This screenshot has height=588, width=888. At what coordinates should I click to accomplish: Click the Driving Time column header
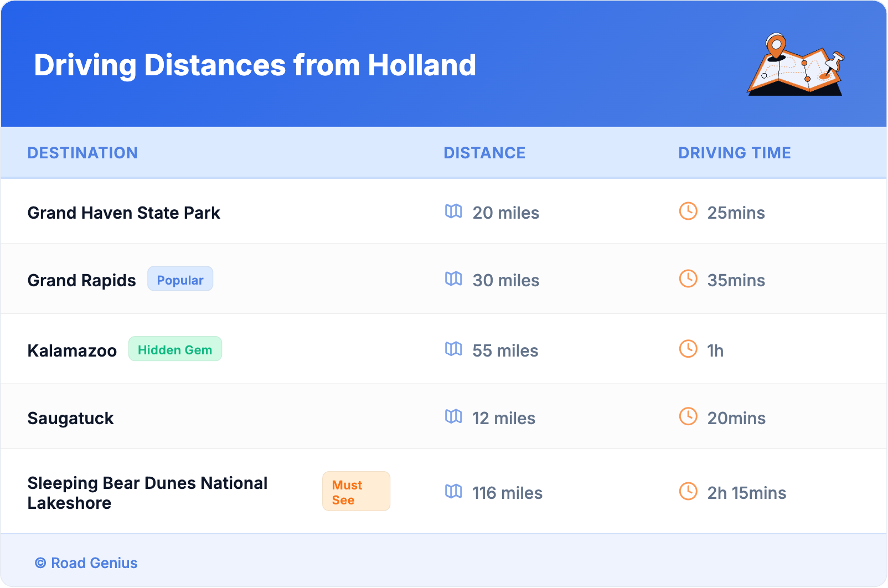tap(735, 153)
